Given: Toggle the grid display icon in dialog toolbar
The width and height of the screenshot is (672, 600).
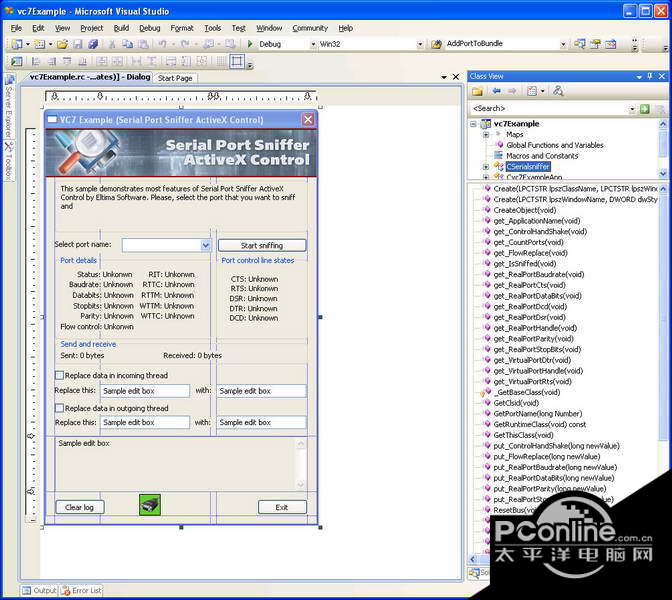Looking at the screenshot, I should pyautogui.click(x=221, y=62).
